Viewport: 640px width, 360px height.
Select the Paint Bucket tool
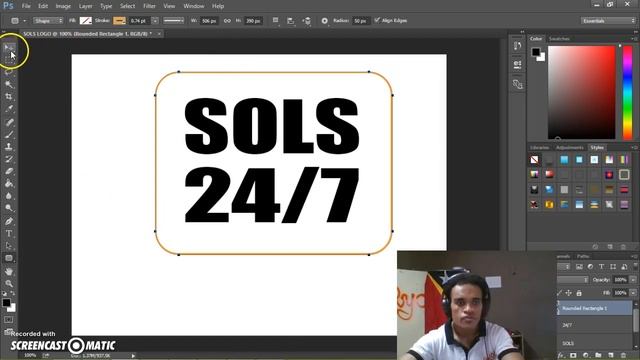(x=9, y=184)
